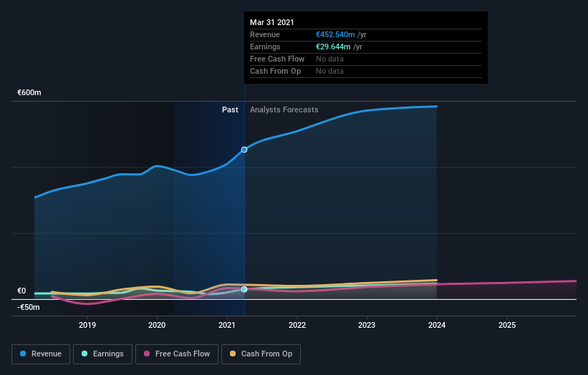Select the 2022 x-axis label
Image resolution: width=588 pixels, height=375 pixels.
[x=297, y=325]
